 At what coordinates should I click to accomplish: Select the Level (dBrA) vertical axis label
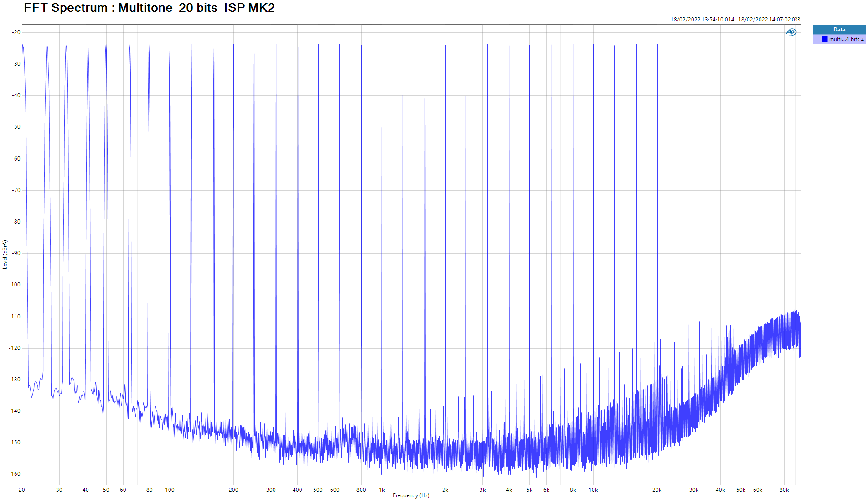(5, 254)
